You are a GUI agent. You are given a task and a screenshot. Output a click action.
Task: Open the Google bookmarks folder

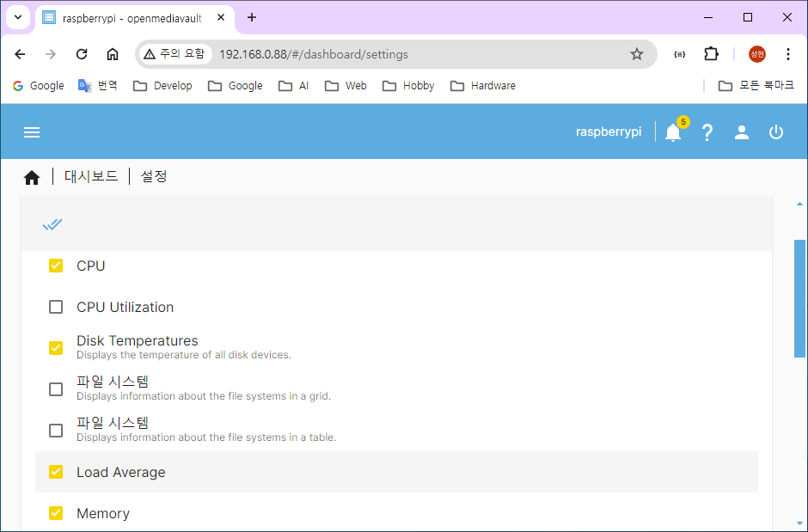(235, 85)
